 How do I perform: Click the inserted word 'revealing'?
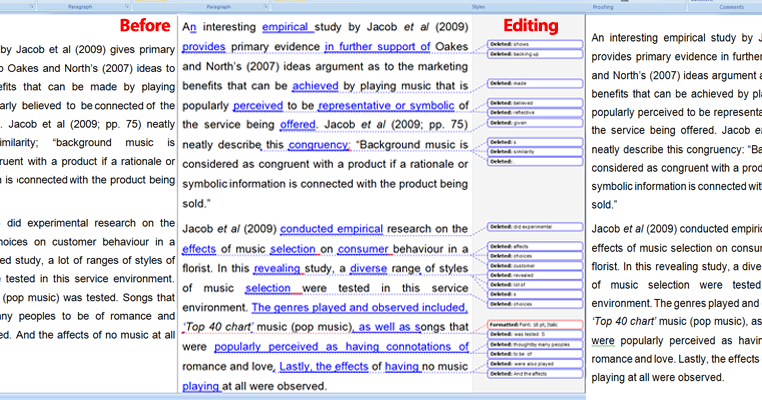click(277, 268)
